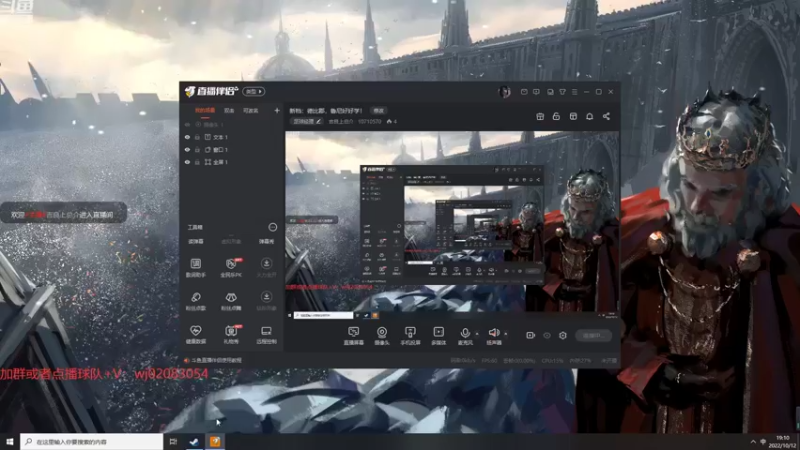800x450 pixels.
Task: Lock the 文本 1 layer
Action: coord(197,137)
